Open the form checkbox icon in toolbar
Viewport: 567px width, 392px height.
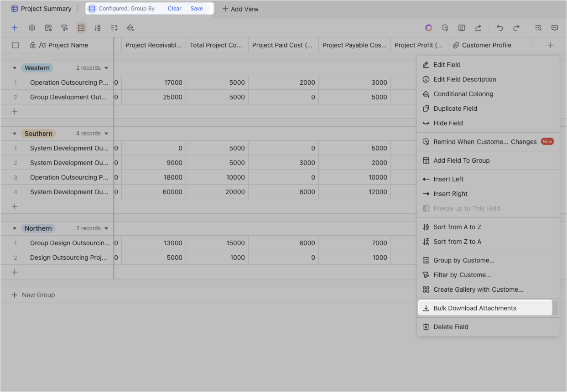click(462, 28)
